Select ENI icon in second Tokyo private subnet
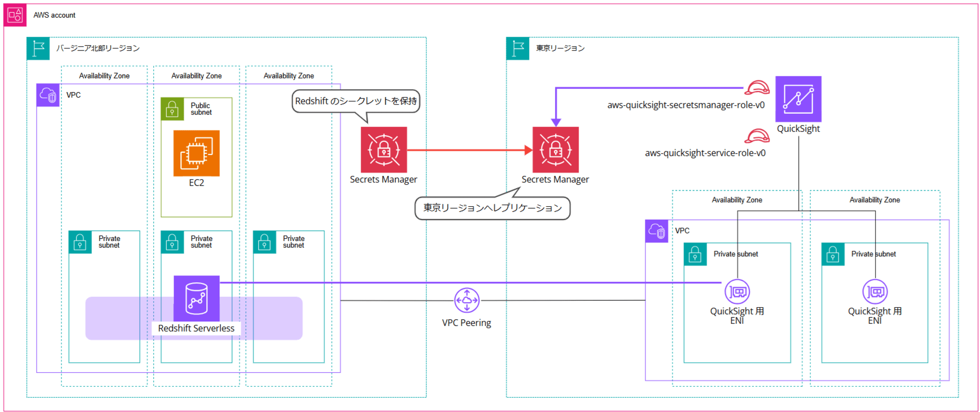Image resolution: width=980 pixels, height=412 pixels. click(x=875, y=292)
